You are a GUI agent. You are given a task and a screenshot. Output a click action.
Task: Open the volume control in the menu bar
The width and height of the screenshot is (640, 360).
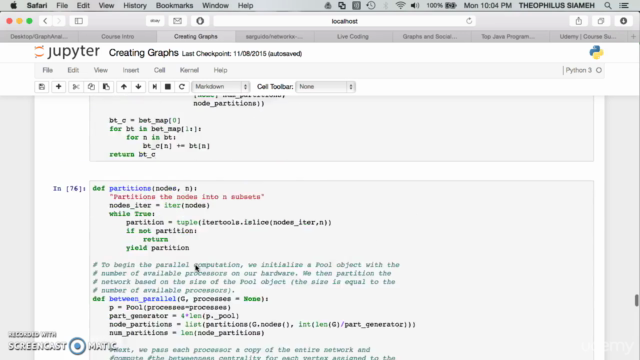tap(415, 5)
